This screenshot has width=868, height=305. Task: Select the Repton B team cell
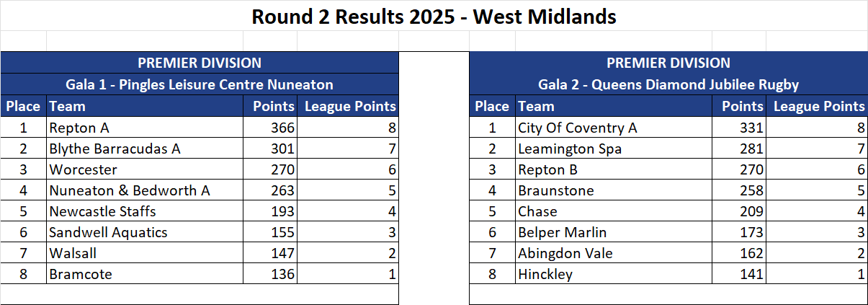[614, 169]
